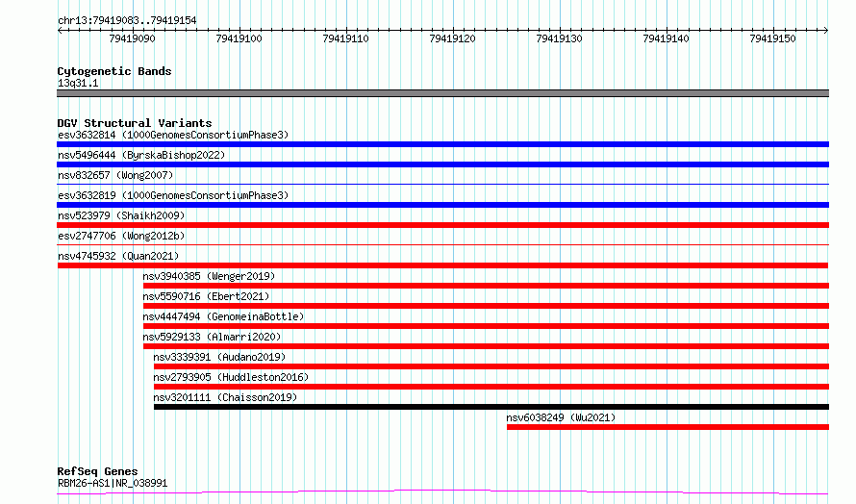Click ruler position 79419090
The image size is (856, 504).
[132, 38]
